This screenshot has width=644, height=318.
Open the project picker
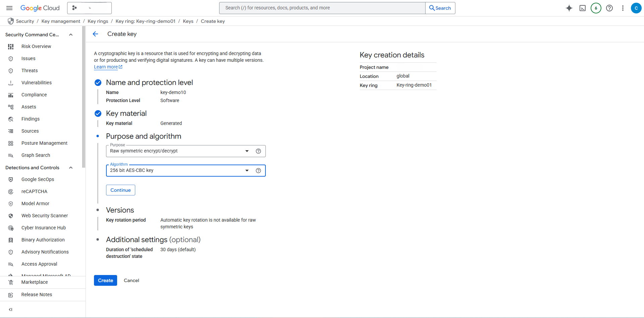[89, 8]
